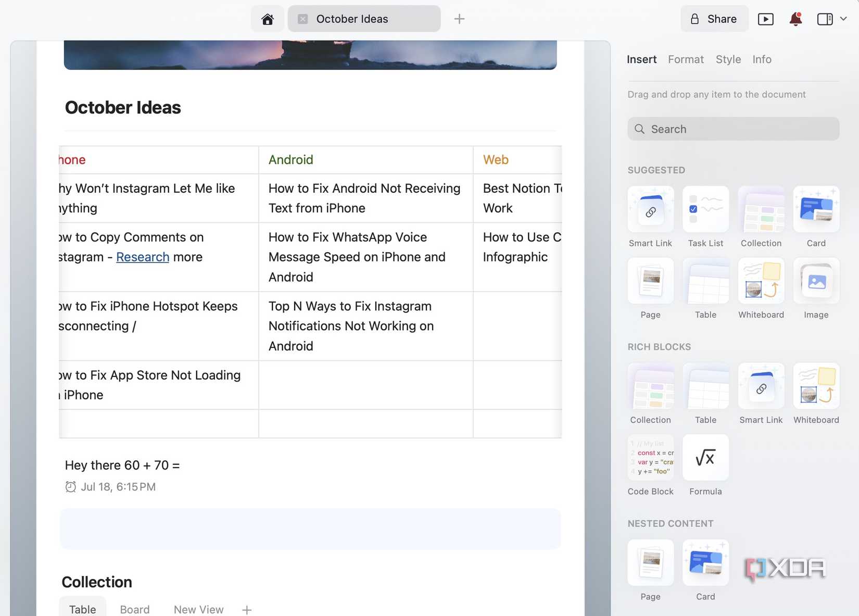Viewport: 859px width, 616px height.
Task: Switch collection to Board view
Action: tap(135, 609)
